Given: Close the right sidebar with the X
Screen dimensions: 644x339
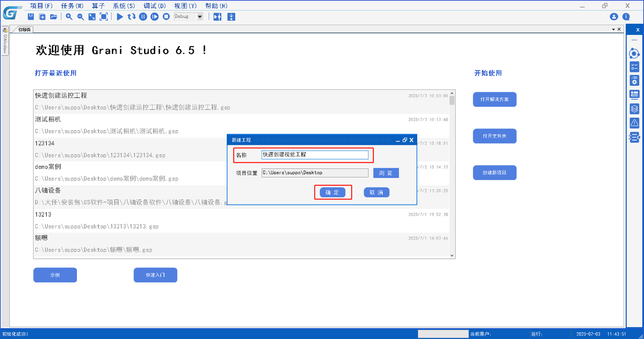Looking at the screenshot, I should [x=638, y=30].
